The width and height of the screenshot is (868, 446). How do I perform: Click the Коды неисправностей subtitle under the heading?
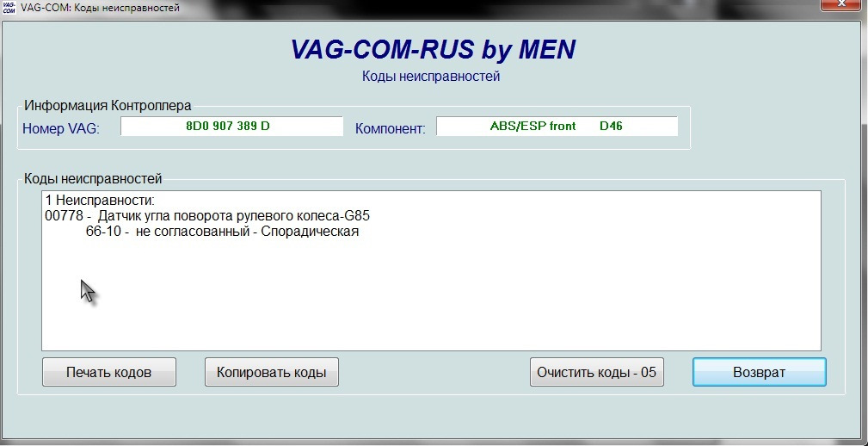[x=431, y=77]
